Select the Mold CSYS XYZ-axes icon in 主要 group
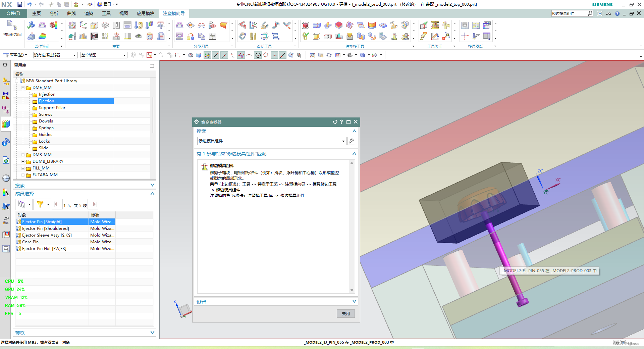Screen dimensions: 644x349 pos(83,25)
